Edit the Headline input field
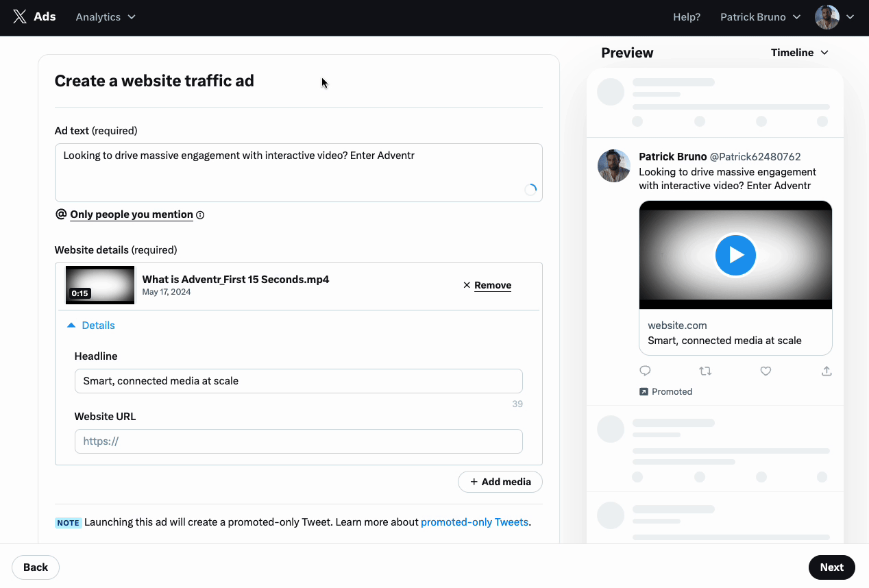Screen dimensions: 869x588 pos(299,381)
